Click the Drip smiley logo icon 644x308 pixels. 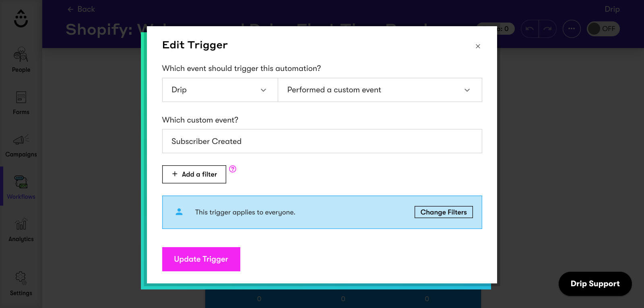(21, 19)
